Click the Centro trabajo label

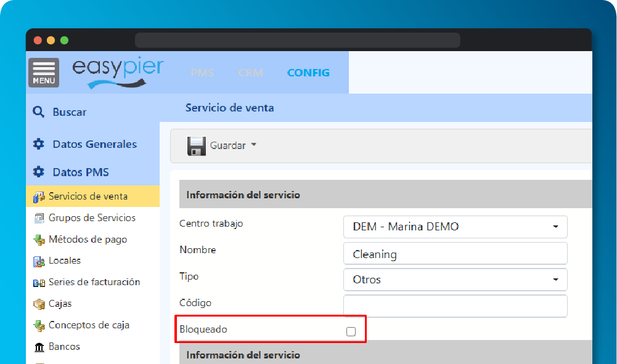pos(211,224)
